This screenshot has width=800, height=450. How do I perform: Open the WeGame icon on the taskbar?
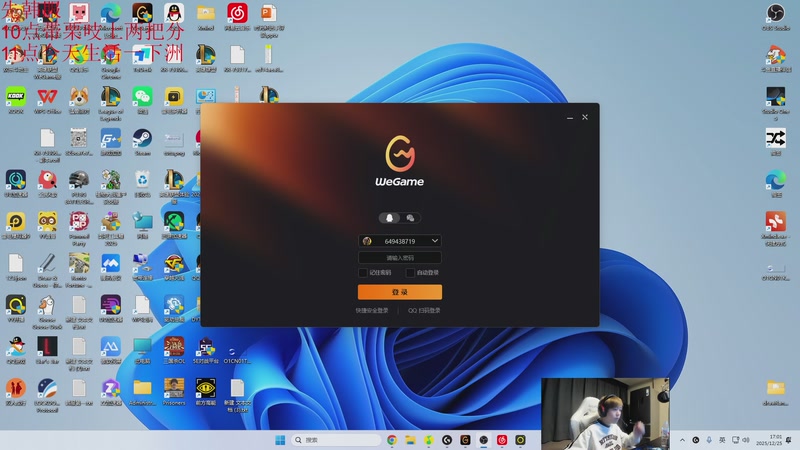465,440
